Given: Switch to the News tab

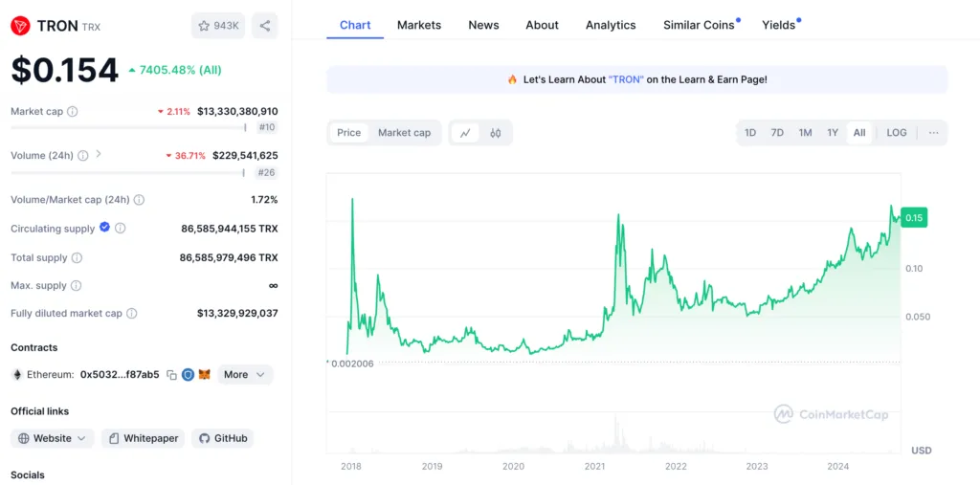Looking at the screenshot, I should point(483,25).
